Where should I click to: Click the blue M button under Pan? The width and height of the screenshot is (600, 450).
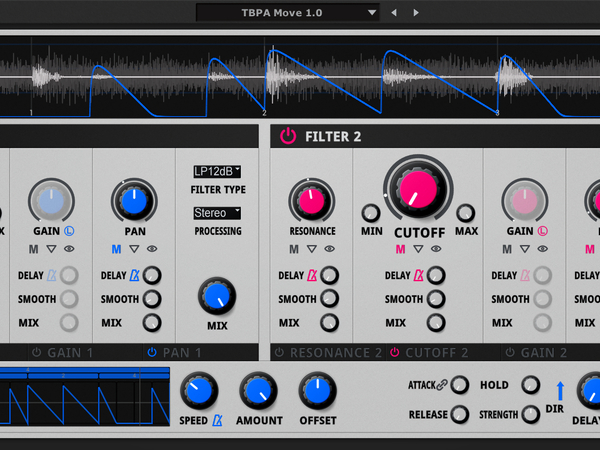[116, 249]
